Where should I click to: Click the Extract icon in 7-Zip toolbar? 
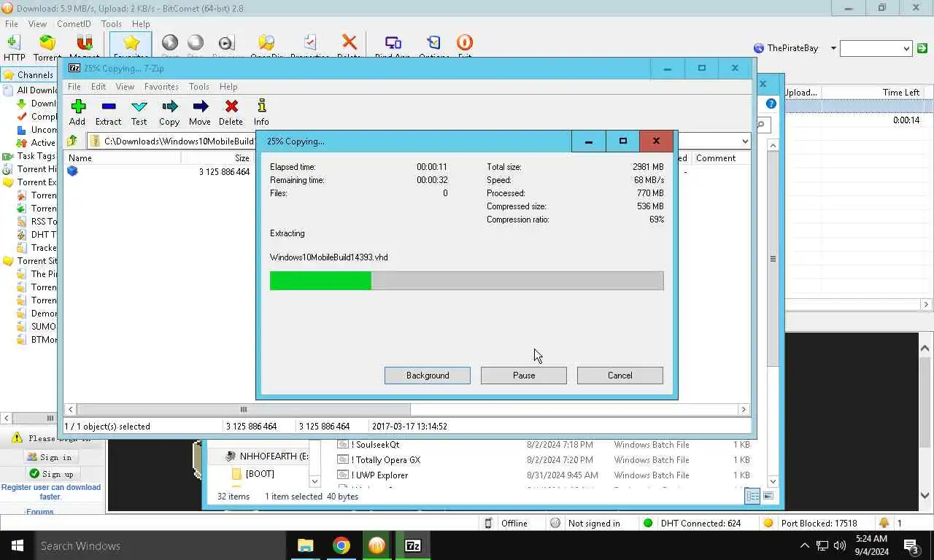point(108,106)
